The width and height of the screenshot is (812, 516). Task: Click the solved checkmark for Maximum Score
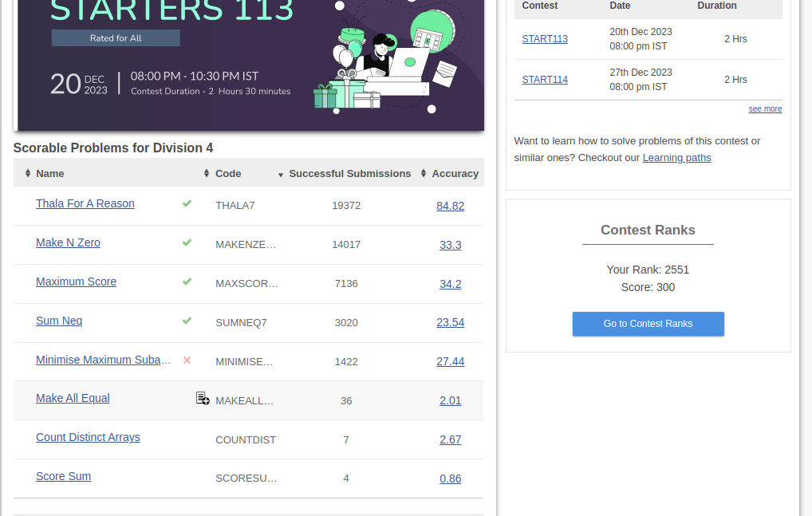[187, 282]
